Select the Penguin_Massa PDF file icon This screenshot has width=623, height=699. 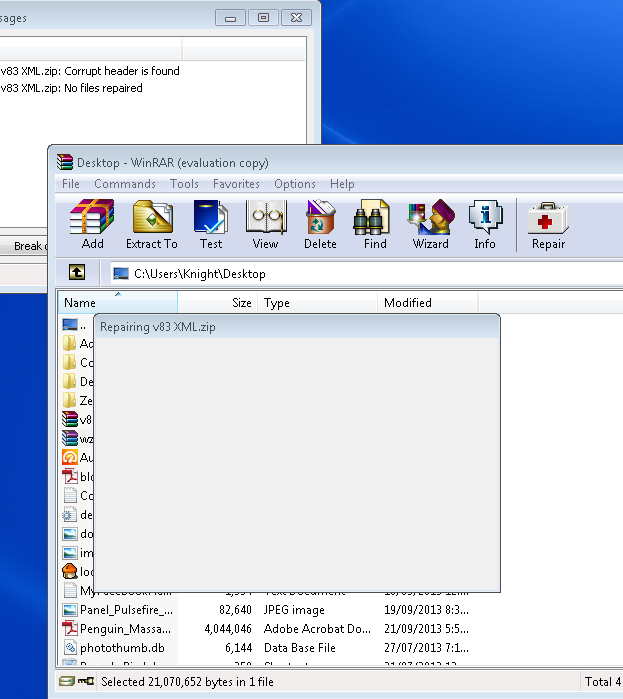(x=70, y=629)
